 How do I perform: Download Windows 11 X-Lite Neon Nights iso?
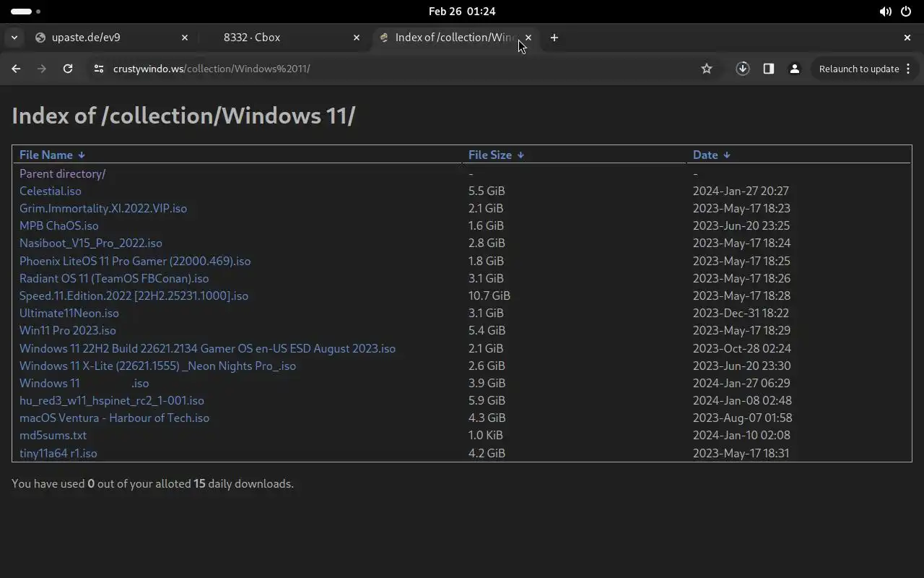(157, 366)
